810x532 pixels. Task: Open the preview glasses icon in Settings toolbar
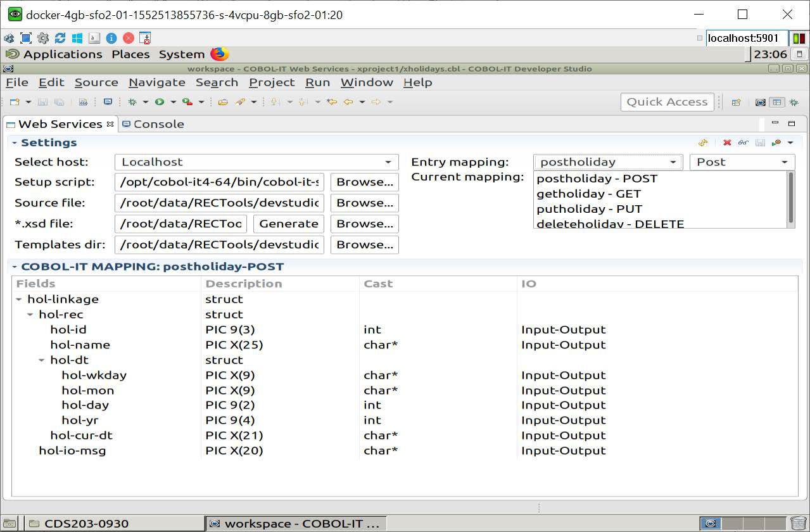[742, 142]
